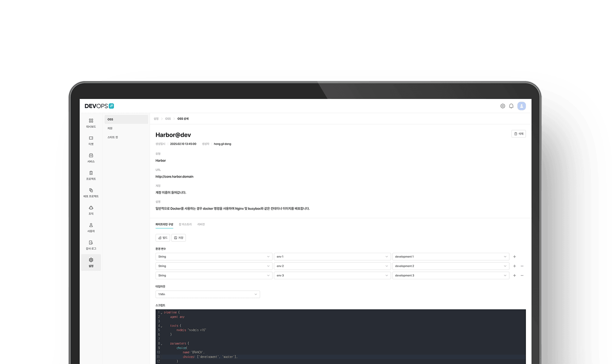Open the top-right settings gear

(x=502, y=106)
